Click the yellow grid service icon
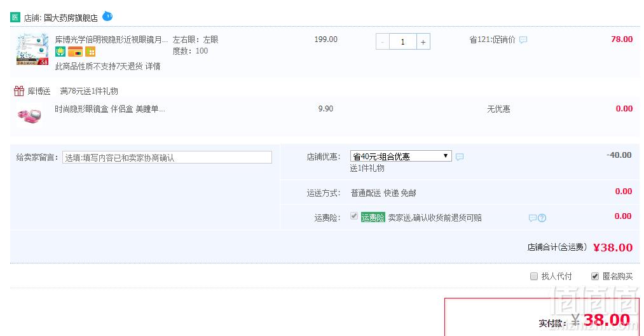The width and height of the screenshot is (644, 336). tap(90, 52)
